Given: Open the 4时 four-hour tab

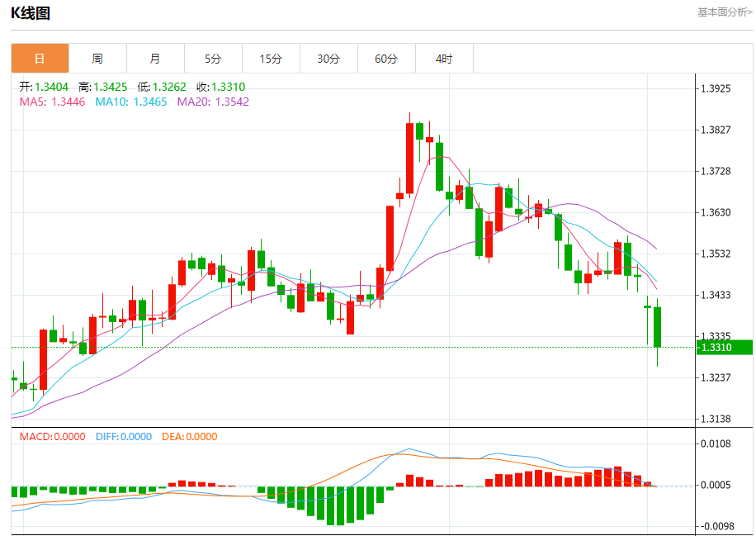Looking at the screenshot, I should click(x=445, y=59).
